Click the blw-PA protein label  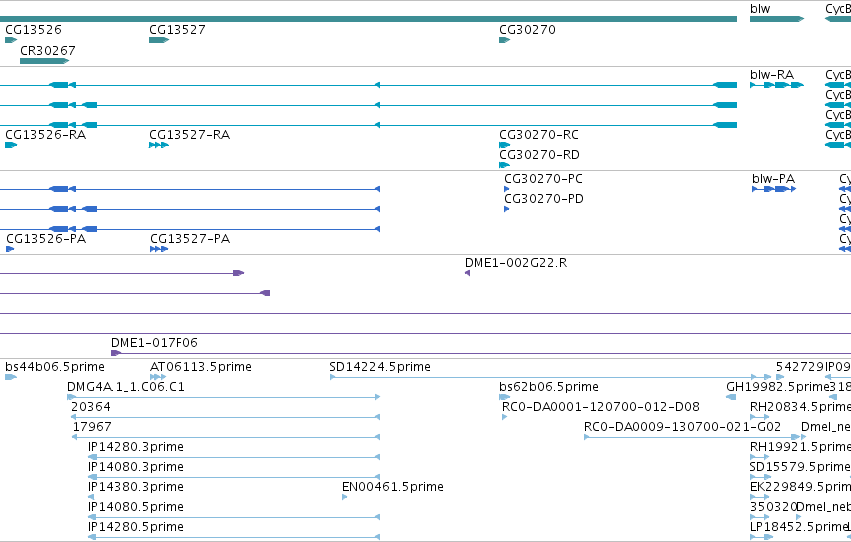pyautogui.click(x=773, y=179)
